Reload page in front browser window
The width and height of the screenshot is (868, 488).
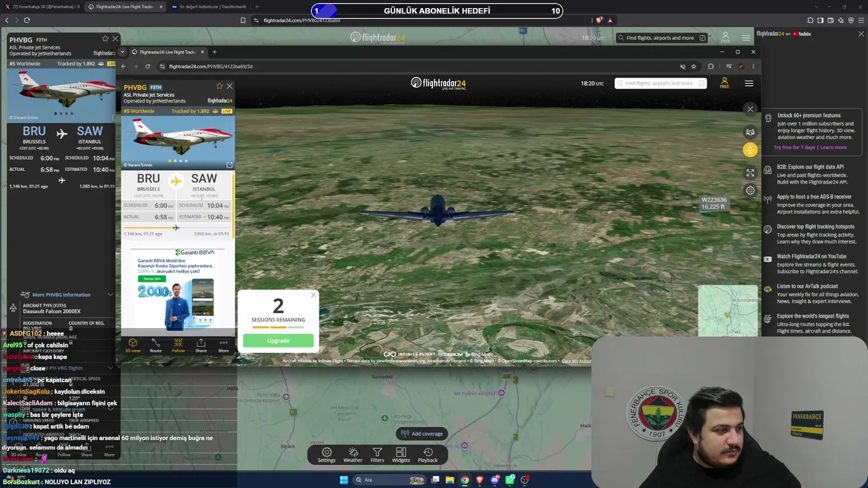tap(148, 66)
